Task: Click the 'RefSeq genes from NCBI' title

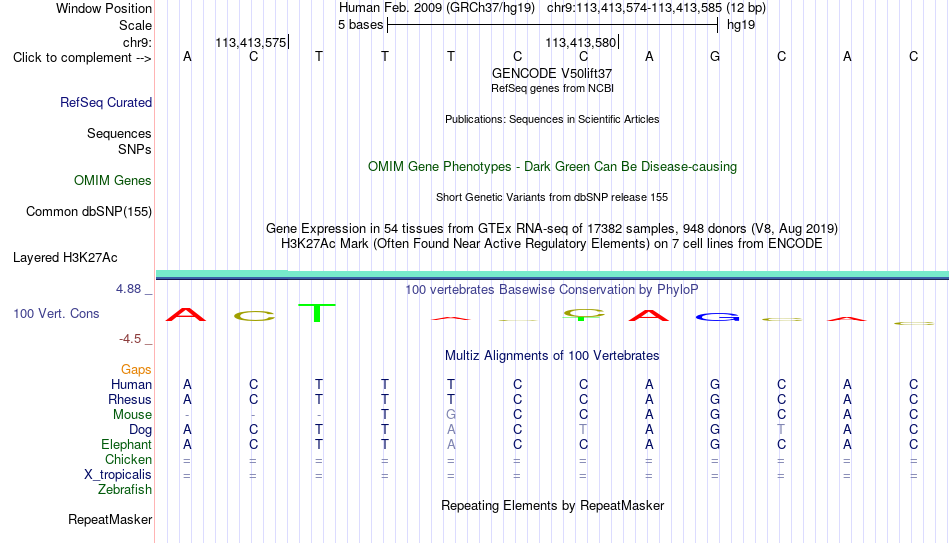Action: (552, 88)
